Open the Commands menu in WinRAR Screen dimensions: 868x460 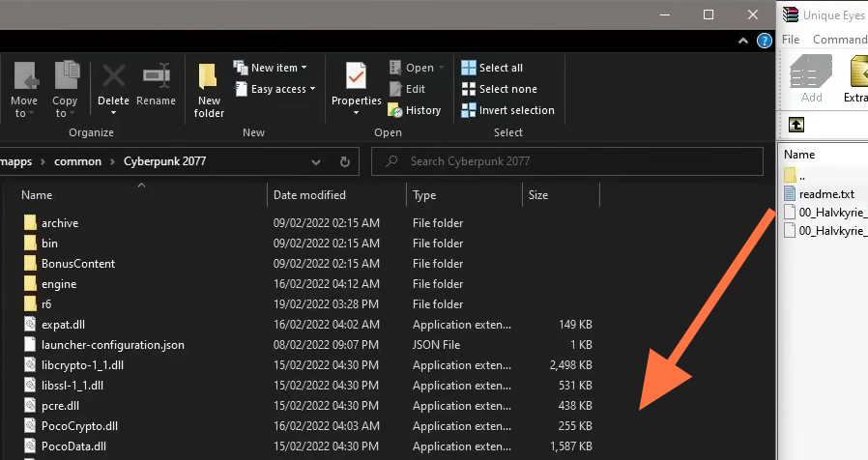[x=840, y=40]
